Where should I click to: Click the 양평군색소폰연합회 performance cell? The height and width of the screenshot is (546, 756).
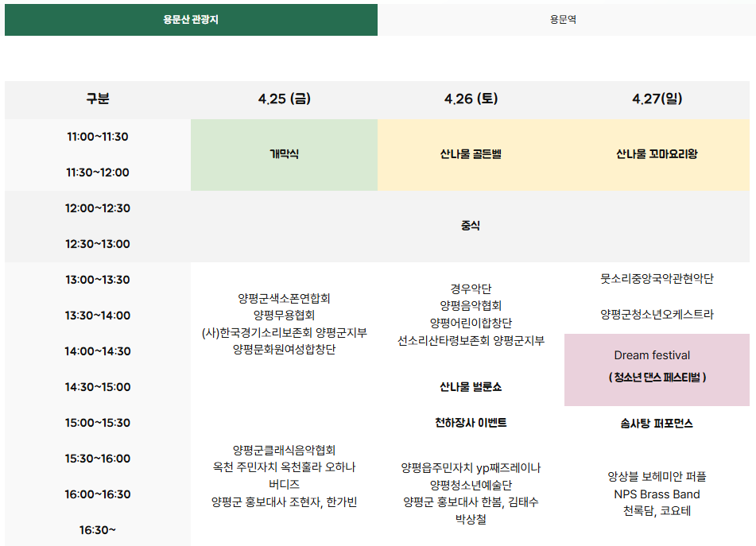click(x=284, y=300)
